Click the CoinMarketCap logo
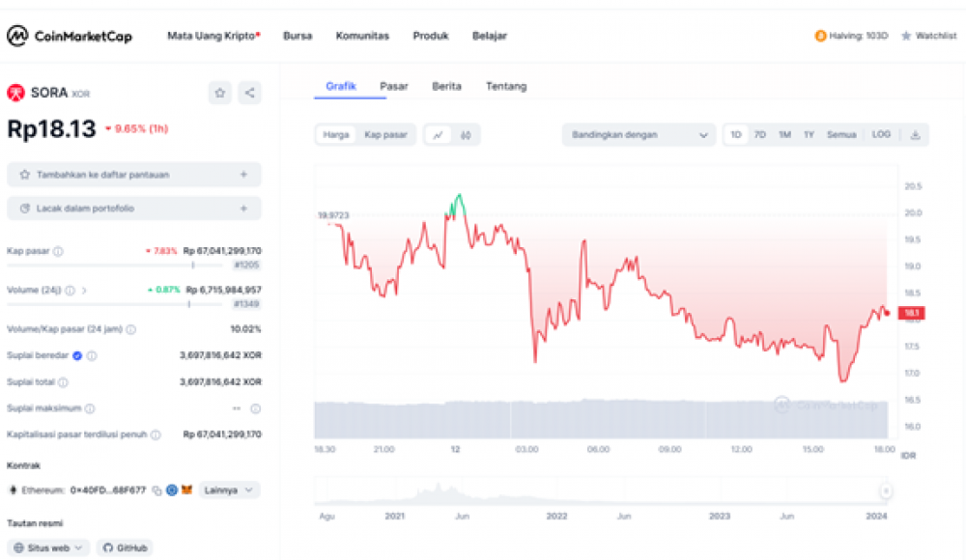The width and height of the screenshot is (966, 560). [70, 36]
